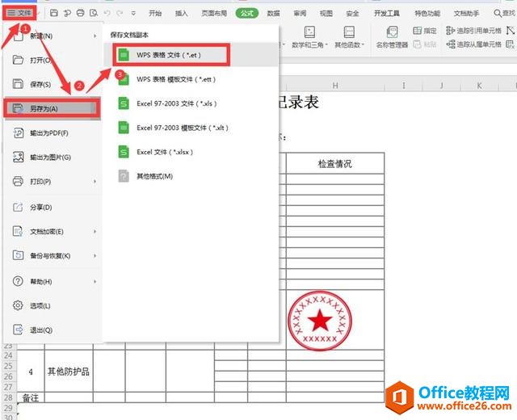Open 选项(L) settings entry
Viewport: 517px width, 420px height.
(x=52, y=305)
